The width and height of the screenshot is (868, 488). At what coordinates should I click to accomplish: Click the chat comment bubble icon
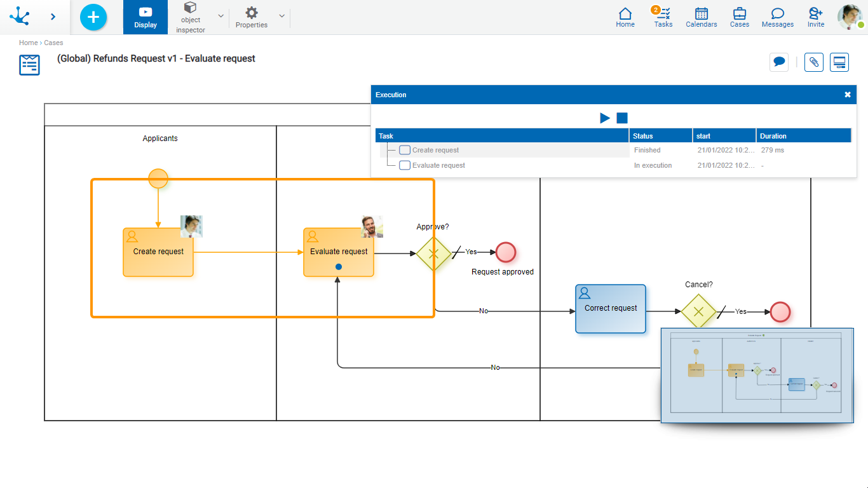coord(778,62)
